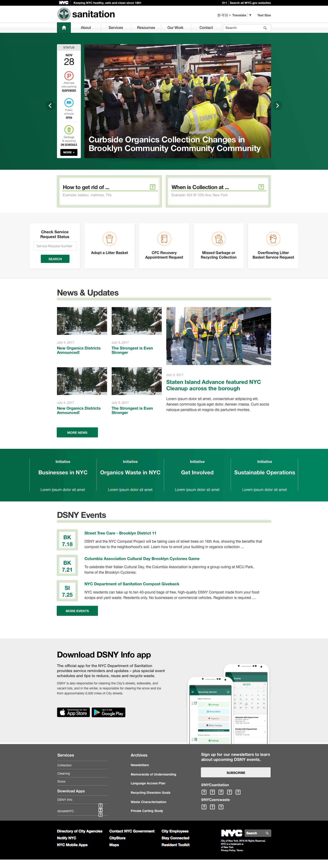The image size is (328, 868).
Task: Click Text Size link
Action: tap(264, 15)
